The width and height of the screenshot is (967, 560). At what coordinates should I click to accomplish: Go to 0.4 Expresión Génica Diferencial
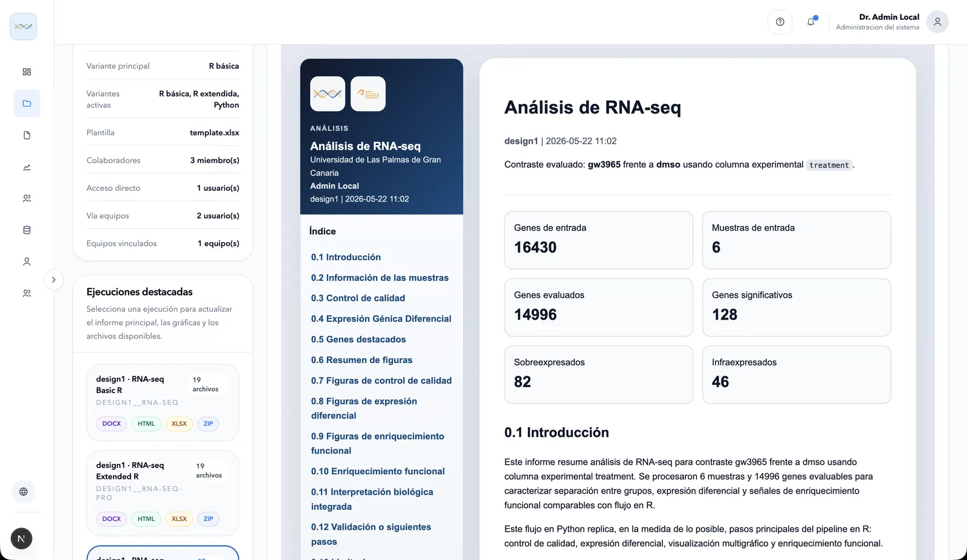381,319
